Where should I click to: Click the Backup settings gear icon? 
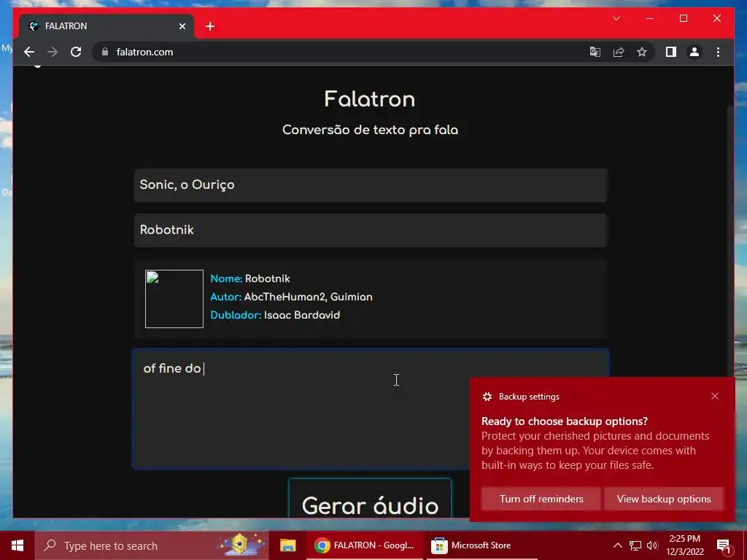pyautogui.click(x=487, y=396)
